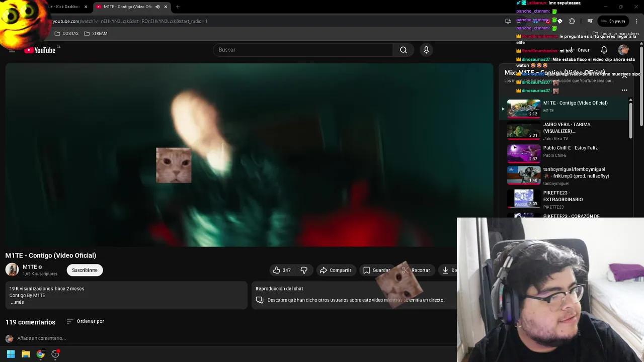Collapse the Mix playlist panel chevron
This screenshot has height=362, width=644.
pos(624,76)
